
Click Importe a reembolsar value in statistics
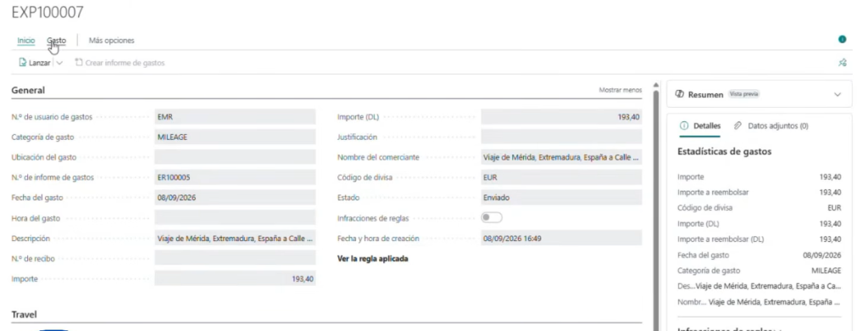[x=831, y=193]
